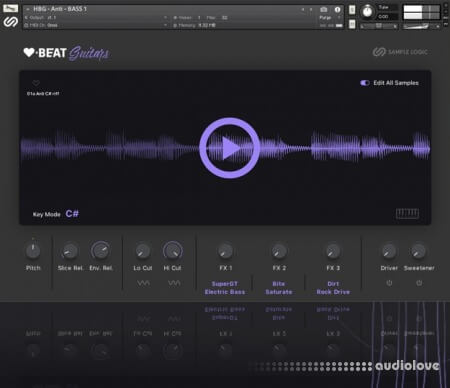Viewport: 450px width, 388px height.
Task: Toggle the lower header button beside Tune knob
Action: 352,24
